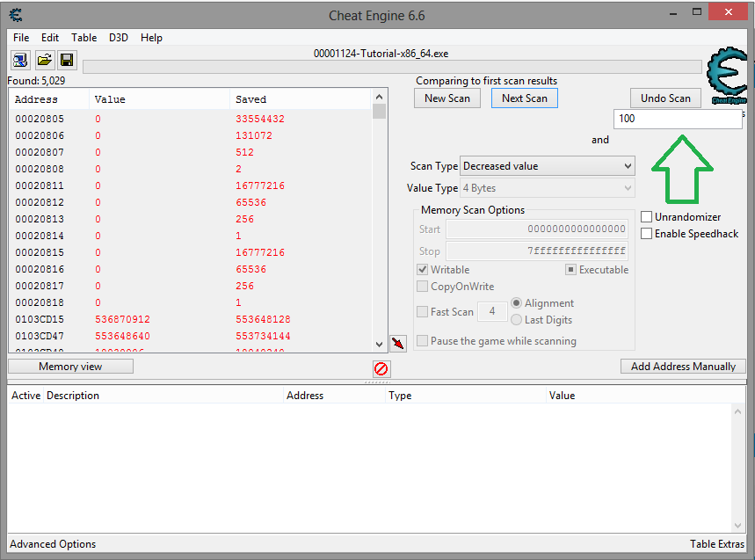This screenshot has width=755, height=560.
Task: Click the open folder load icon
Action: (x=44, y=61)
